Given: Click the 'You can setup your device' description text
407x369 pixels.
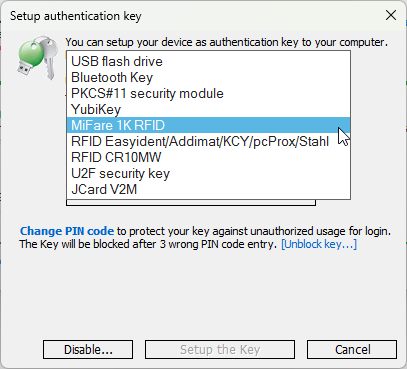Looking at the screenshot, I should (227, 42).
